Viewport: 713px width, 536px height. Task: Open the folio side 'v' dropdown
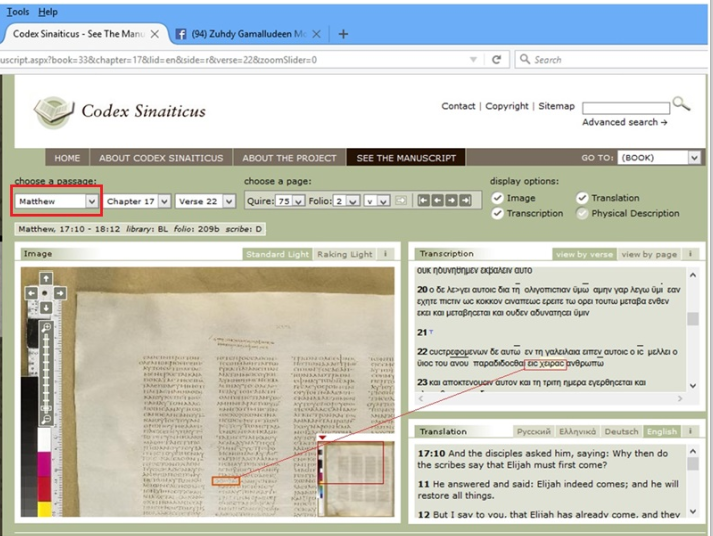[x=377, y=201]
